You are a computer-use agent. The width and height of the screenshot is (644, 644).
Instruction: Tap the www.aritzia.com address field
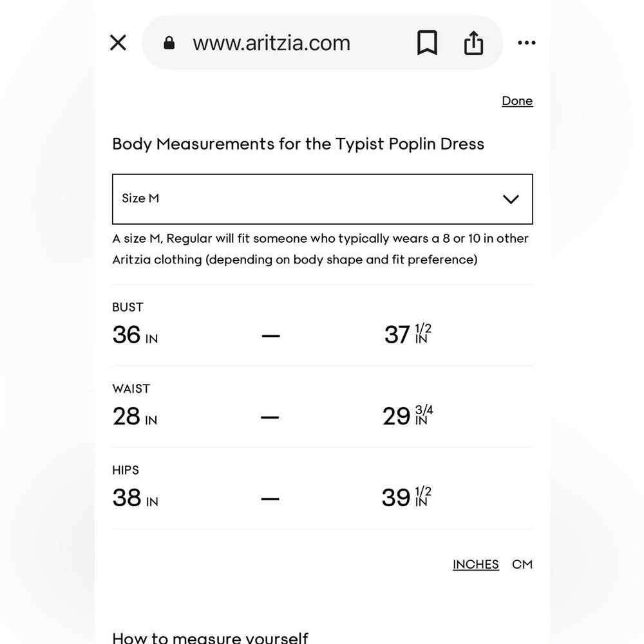click(272, 43)
